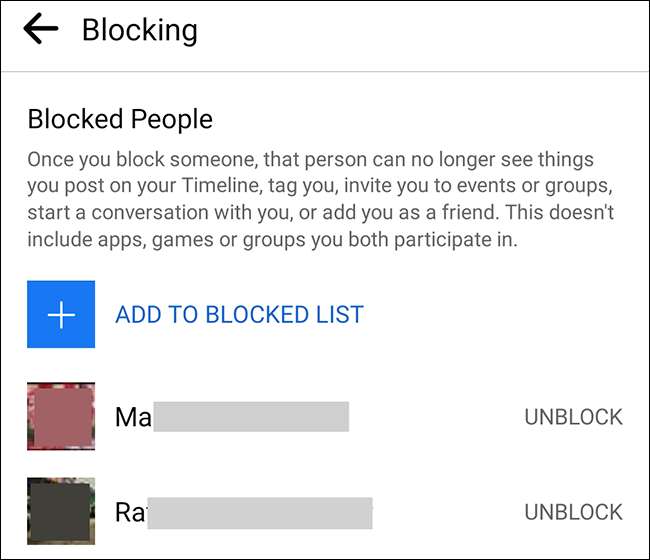Image resolution: width=650 pixels, height=560 pixels.
Task: Click the "Blocking" page title
Action: tap(139, 30)
